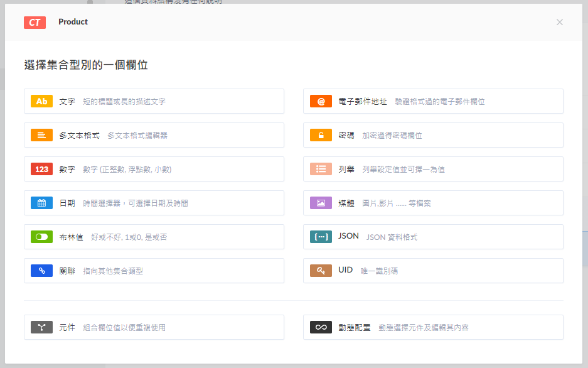The width and height of the screenshot is (588, 368).
Task: Click the yellow Ab 文字 field icon
Action: pyautogui.click(x=41, y=101)
